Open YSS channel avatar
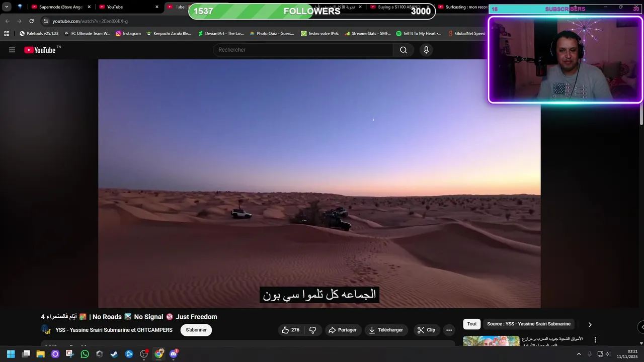644x362 pixels. coord(46,330)
